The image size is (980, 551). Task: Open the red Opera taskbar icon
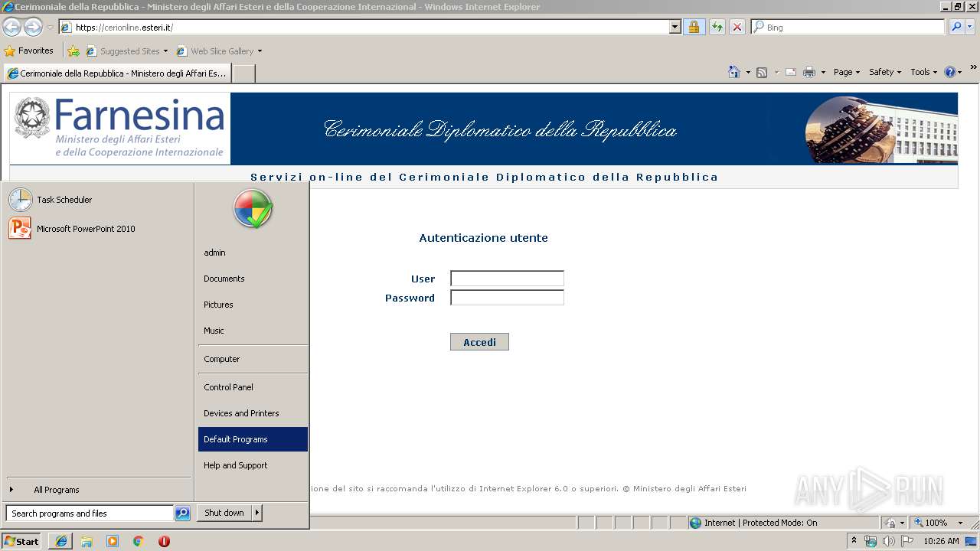coord(164,541)
